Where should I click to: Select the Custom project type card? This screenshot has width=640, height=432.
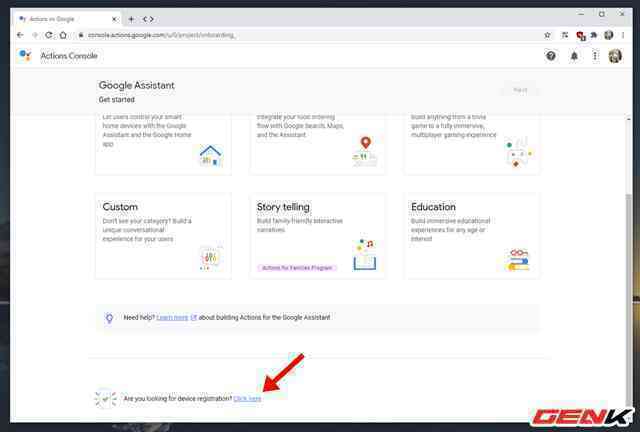[x=163, y=236]
